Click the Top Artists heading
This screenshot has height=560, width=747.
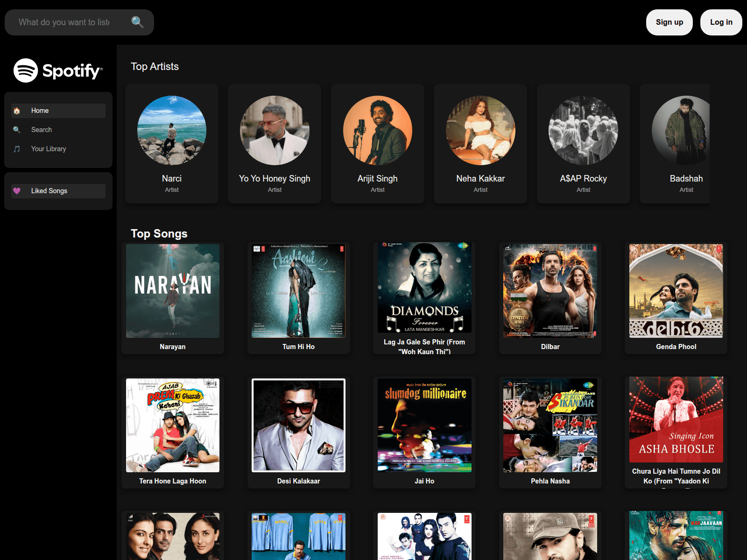pos(155,66)
